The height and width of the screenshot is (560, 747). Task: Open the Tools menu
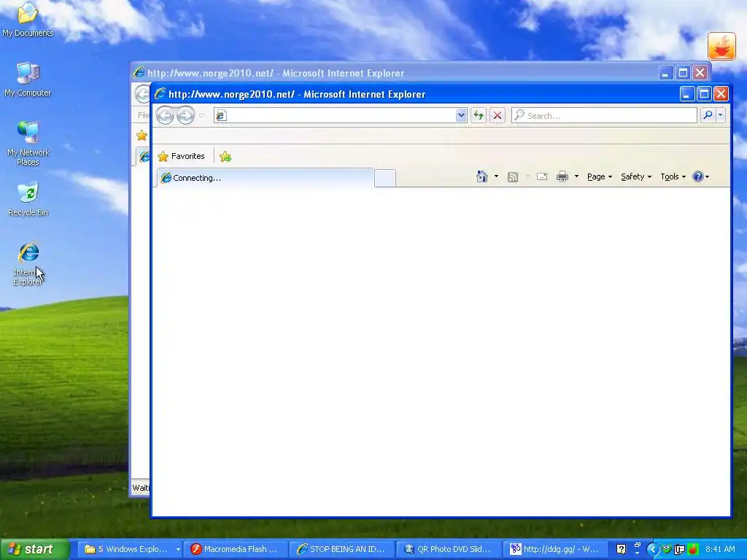coord(673,176)
